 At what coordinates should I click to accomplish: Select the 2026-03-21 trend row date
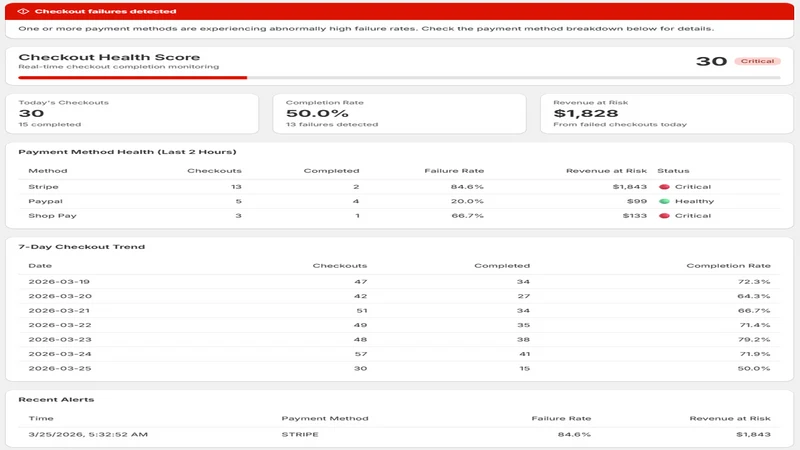pos(59,310)
